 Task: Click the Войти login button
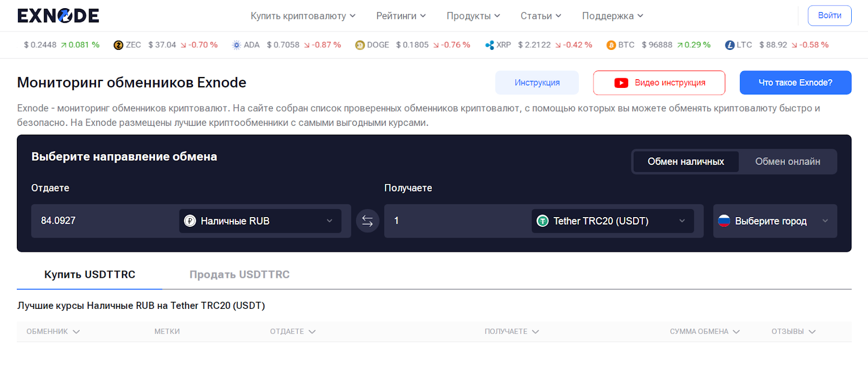[829, 16]
